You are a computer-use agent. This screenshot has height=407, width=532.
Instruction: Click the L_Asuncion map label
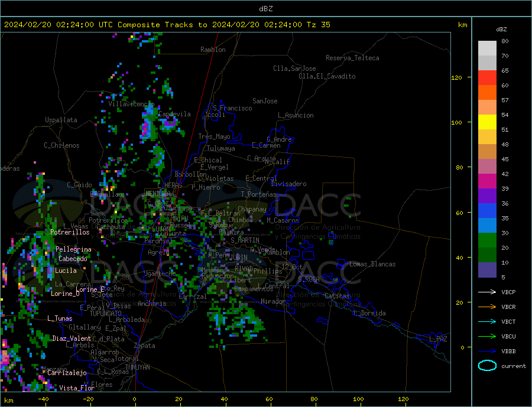pos(296,115)
